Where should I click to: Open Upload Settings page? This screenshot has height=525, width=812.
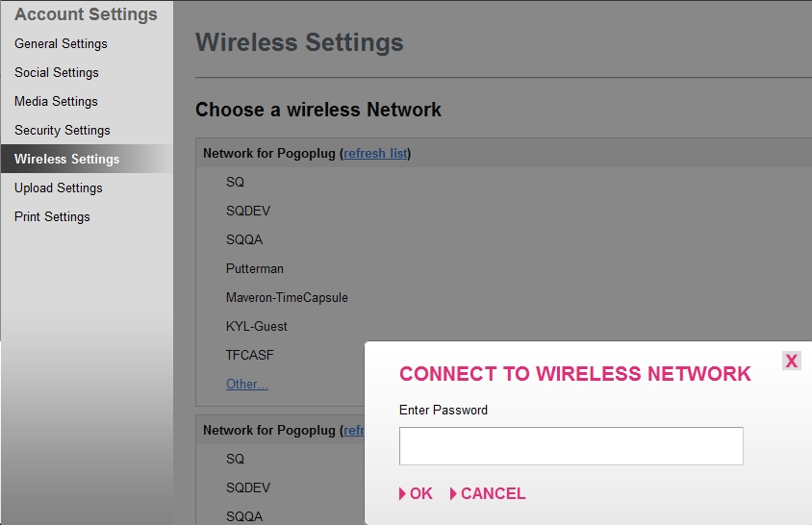tap(59, 187)
